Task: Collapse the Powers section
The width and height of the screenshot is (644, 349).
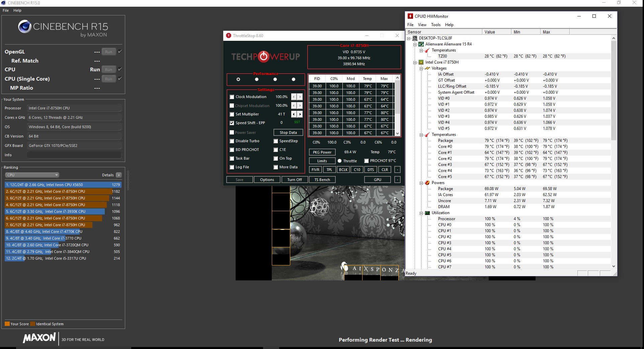Action: click(x=421, y=183)
